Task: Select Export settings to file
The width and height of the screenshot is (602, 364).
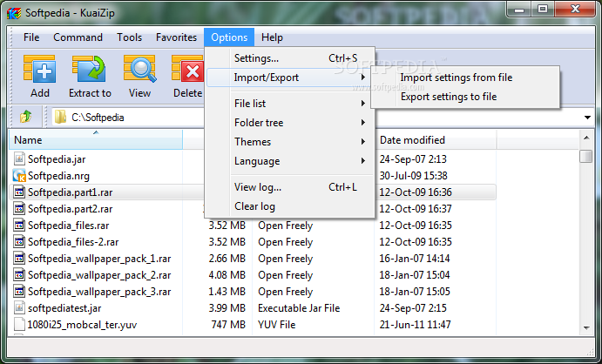Action: [449, 97]
